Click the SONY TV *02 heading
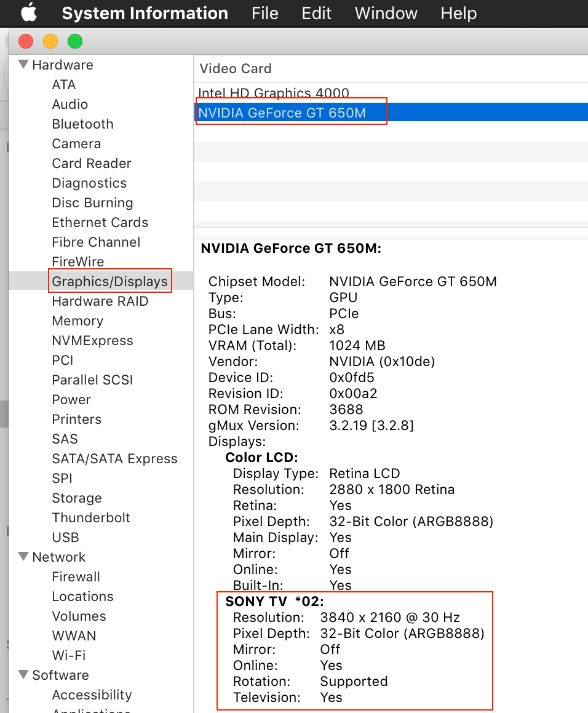 [275, 601]
